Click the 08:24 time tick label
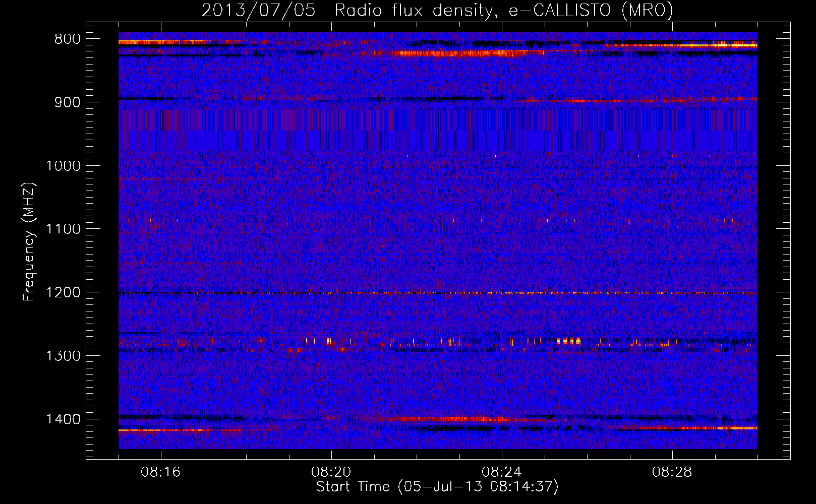This screenshot has height=504, width=816. click(x=502, y=472)
